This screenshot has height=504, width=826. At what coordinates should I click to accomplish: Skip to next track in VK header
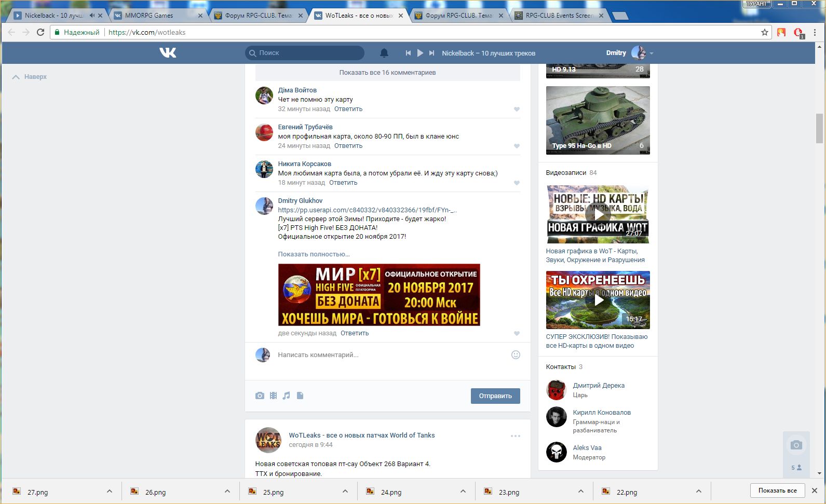tap(431, 53)
